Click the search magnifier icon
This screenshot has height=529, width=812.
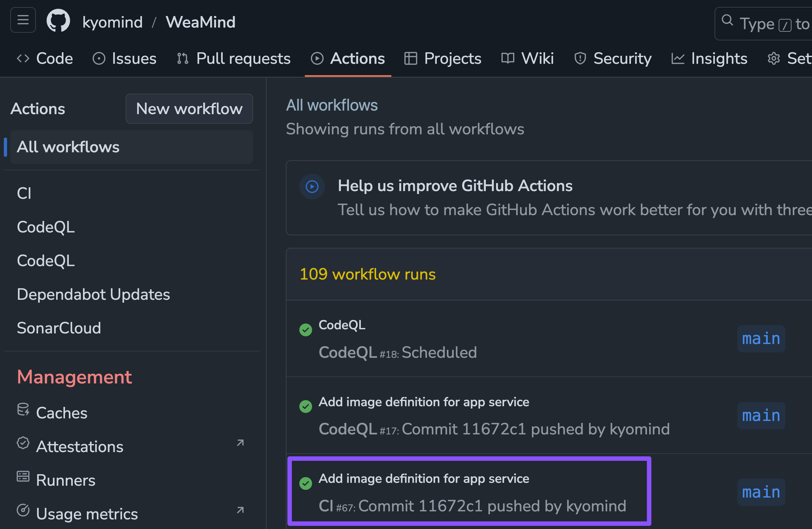(x=727, y=20)
